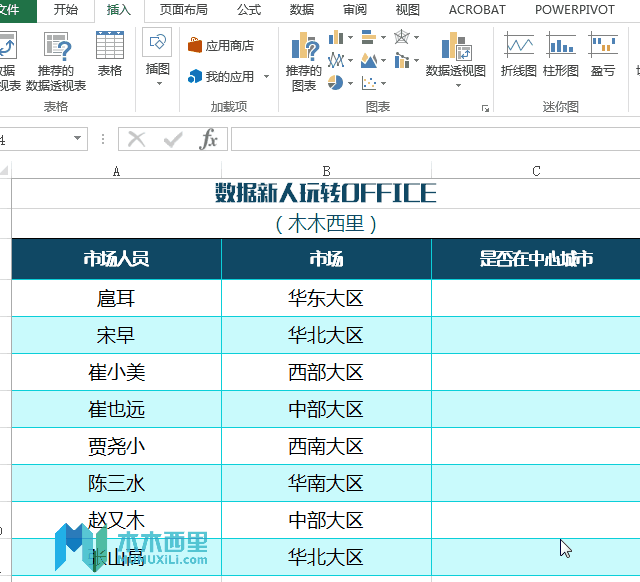Insert a table with the 表格 icon
Screen dimensions: 640x582
[x=110, y=55]
